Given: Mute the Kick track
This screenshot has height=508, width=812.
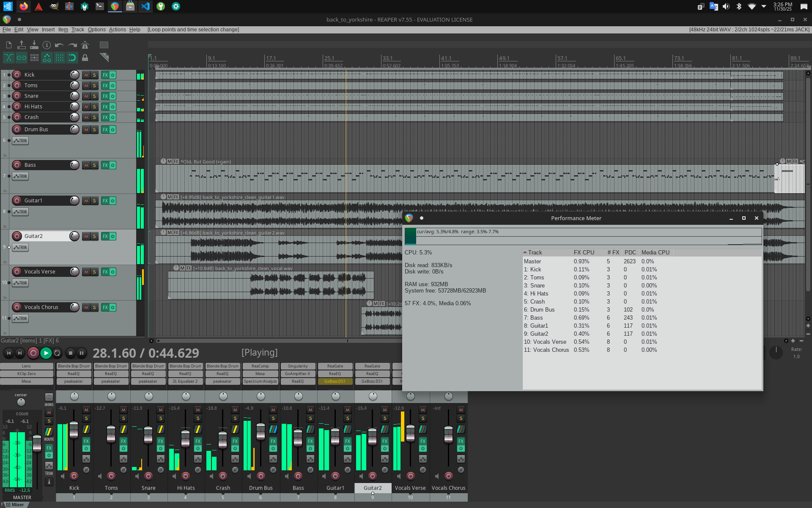Looking at the screenshot, I should (86, 75).
